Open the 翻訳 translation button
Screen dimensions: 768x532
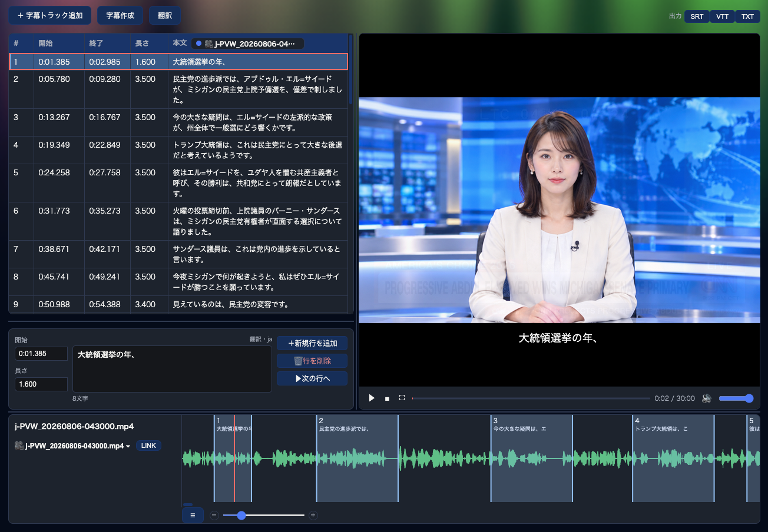pos(165,15)
